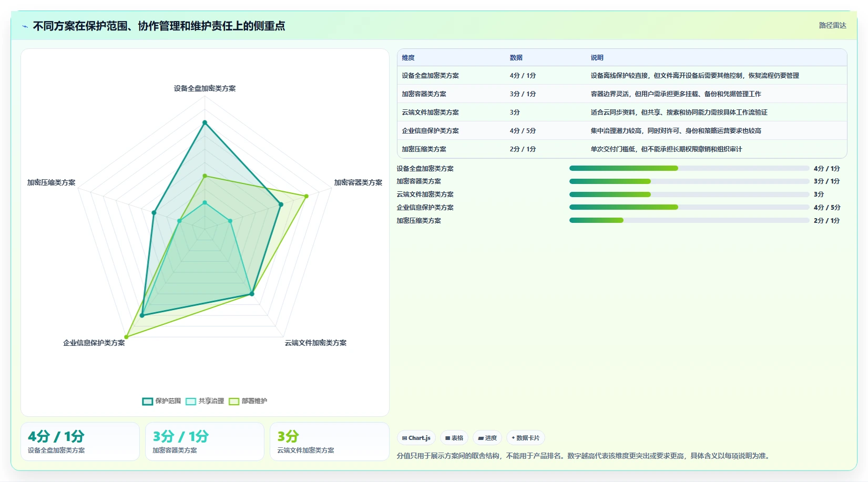Click description starting with 设备离线保护较直接
This screenshot has width=868, height=482.
695,76
